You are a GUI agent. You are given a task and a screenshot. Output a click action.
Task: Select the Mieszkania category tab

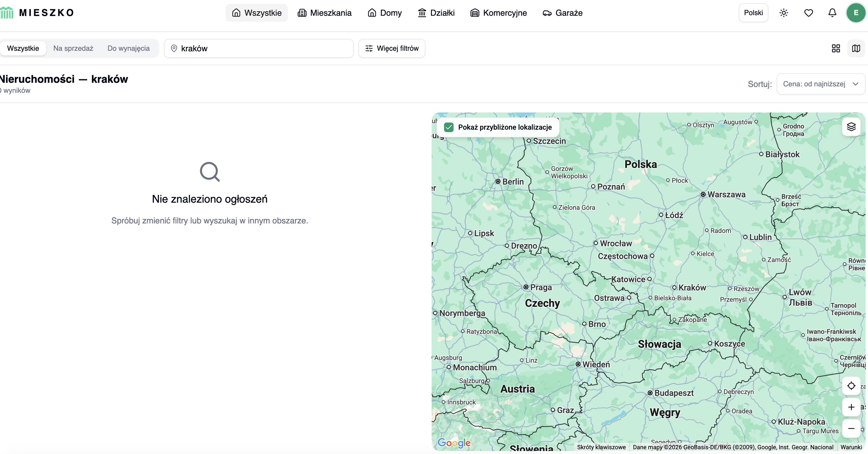point(325,13)
